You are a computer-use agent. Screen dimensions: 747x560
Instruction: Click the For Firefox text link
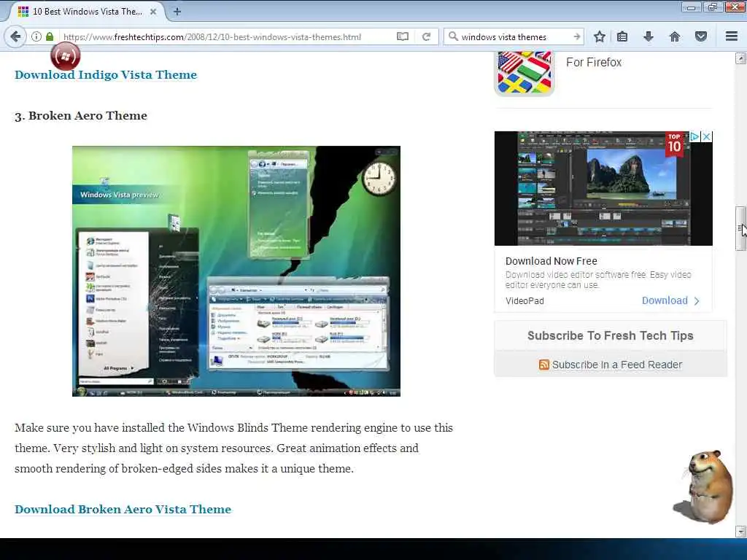click(x=594, y=63)
